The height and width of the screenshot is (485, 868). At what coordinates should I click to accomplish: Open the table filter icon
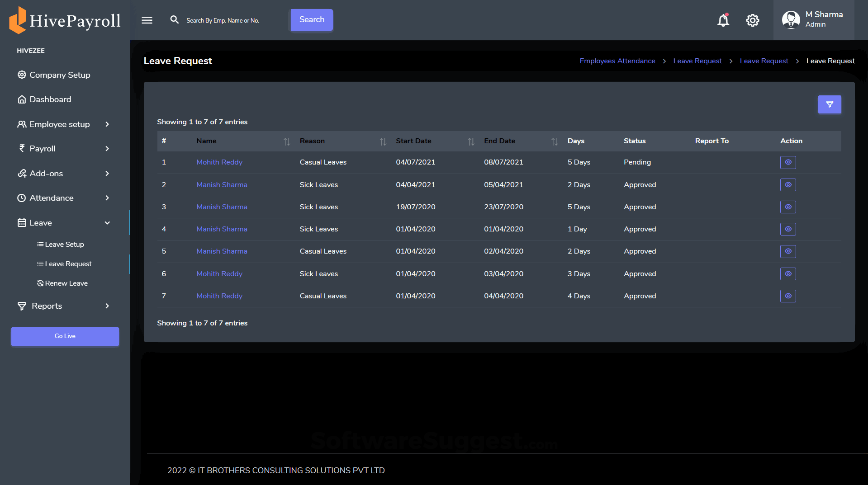pos(829,104)
